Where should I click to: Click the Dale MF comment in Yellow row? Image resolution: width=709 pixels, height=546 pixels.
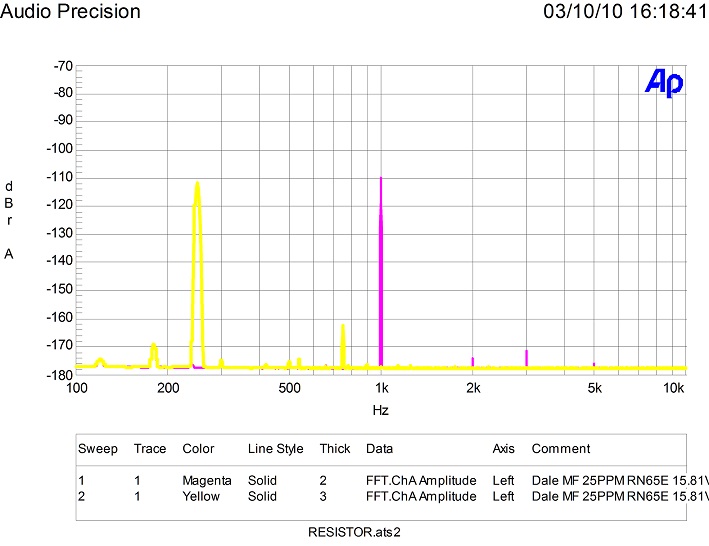(620, 496)
